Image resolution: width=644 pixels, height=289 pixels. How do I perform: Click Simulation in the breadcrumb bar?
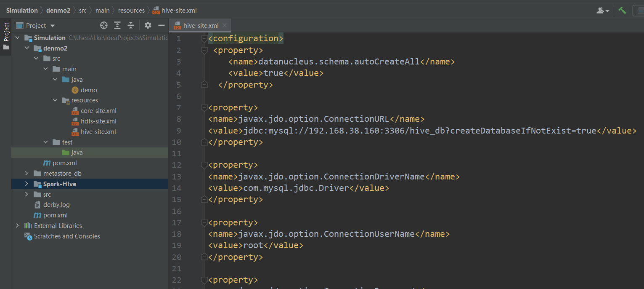coord(22,10)
